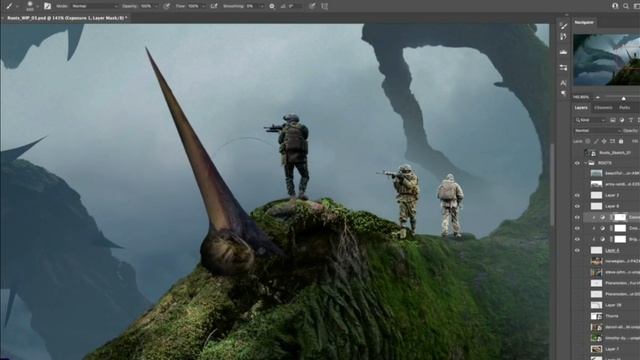Open the account profile icon

[x=615, y=6]
